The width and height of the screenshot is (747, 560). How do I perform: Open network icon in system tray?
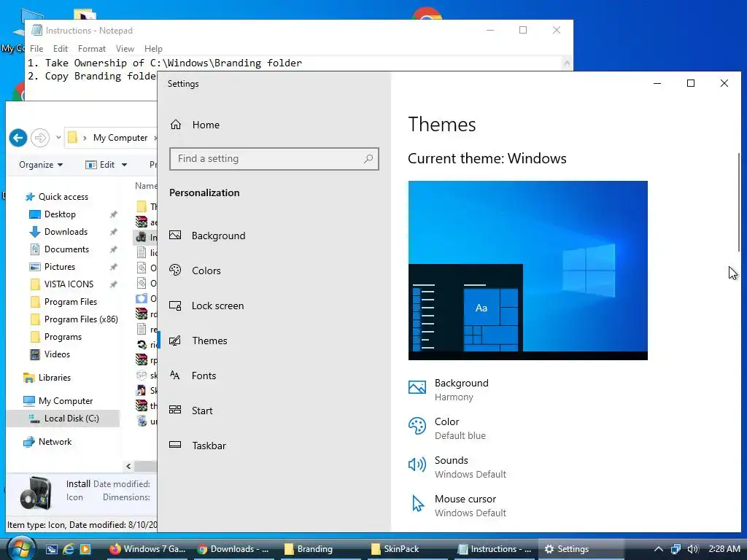click(676, 549)
